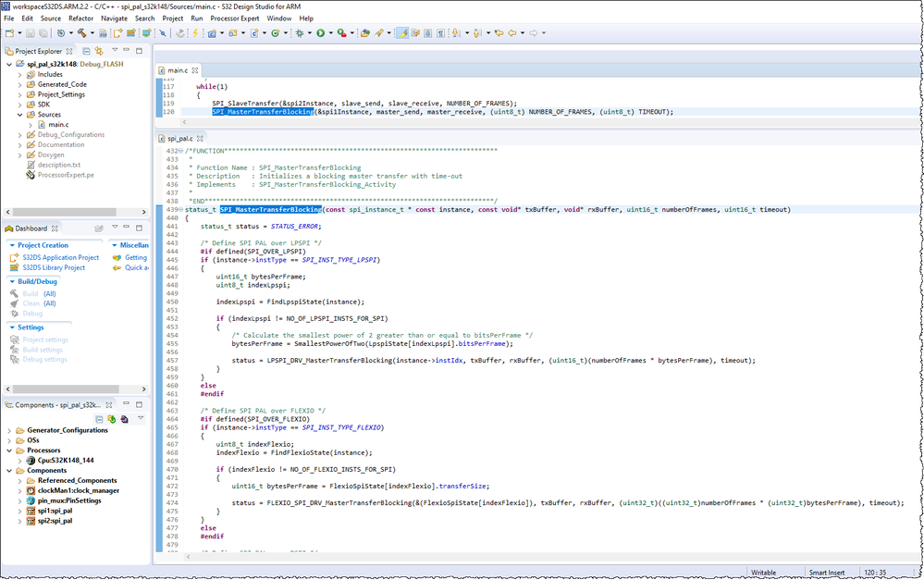
Task: Click the new S32DS application project toolbar icon
Action: (x=117, y=33)
